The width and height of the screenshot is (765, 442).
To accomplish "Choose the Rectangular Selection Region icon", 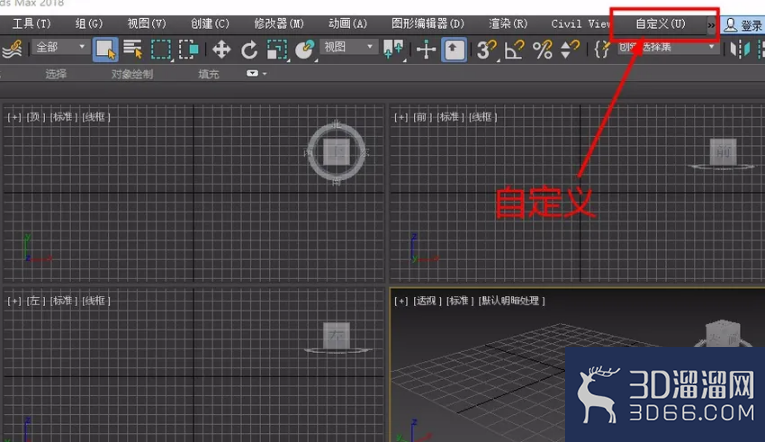I will (161, 49).
